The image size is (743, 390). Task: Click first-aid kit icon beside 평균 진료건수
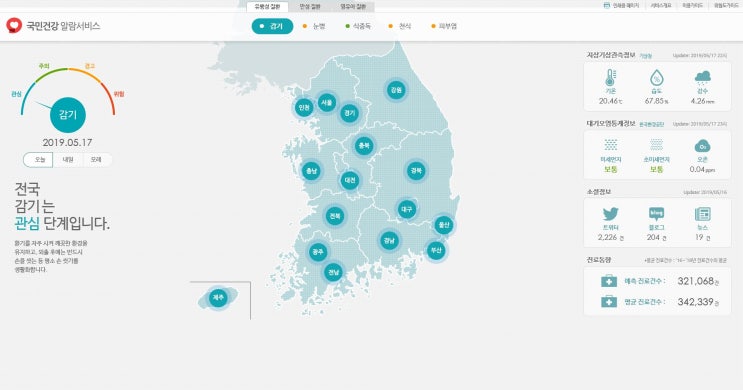coord(609,301)
